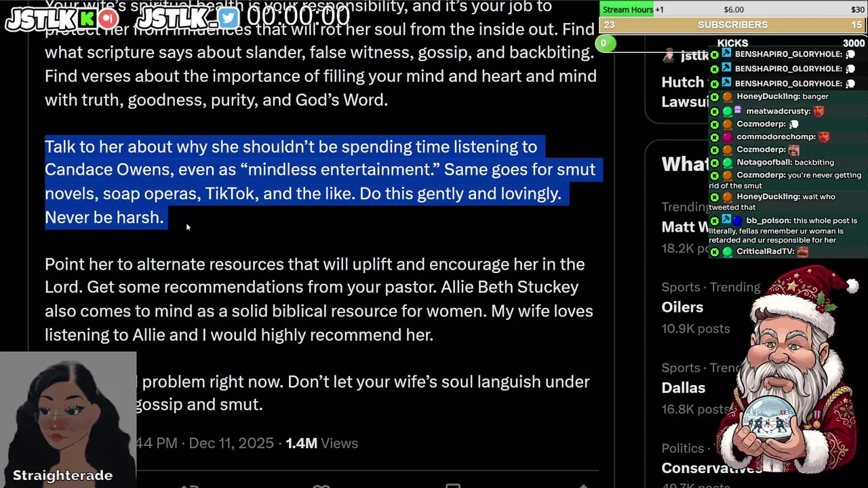This screenshot has height=488, width=868.
Task: Click the 'Never be harsh.' highlighted sentence
Action: click(104, 217)
